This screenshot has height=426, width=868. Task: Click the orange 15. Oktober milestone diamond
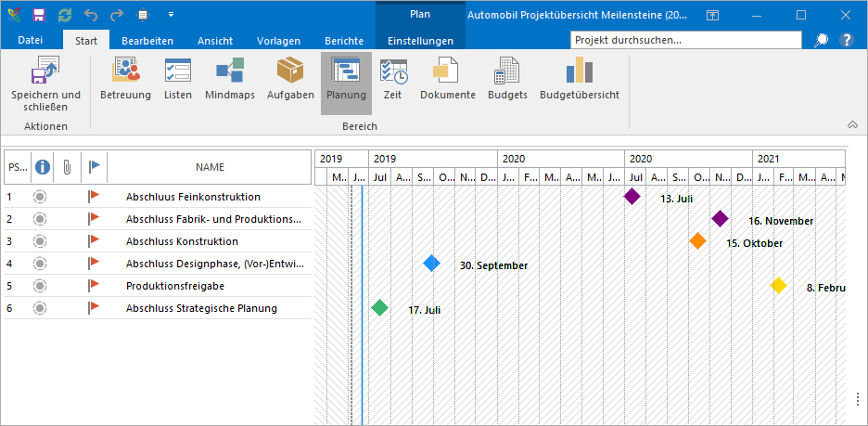(698, 241)
